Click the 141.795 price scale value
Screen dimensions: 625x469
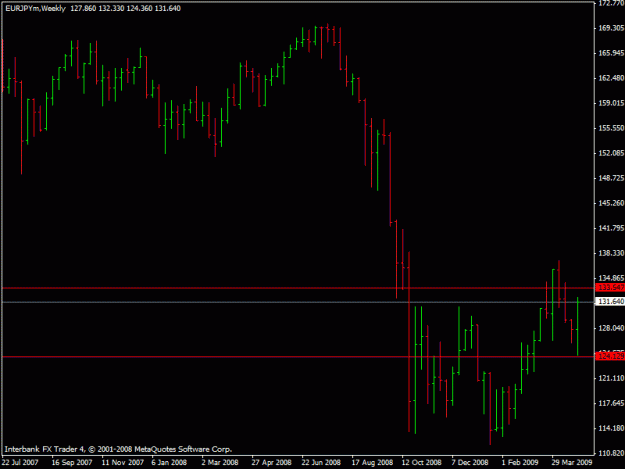(611, 228)
